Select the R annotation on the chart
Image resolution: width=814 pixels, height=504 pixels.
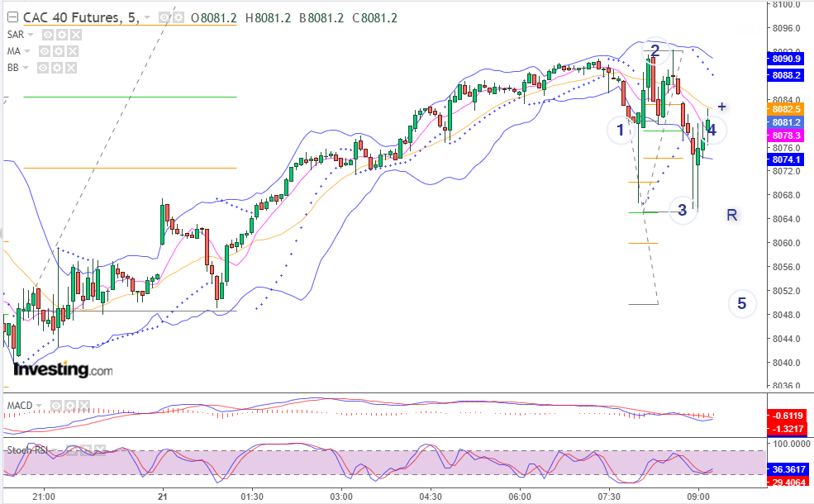(732, 215)
